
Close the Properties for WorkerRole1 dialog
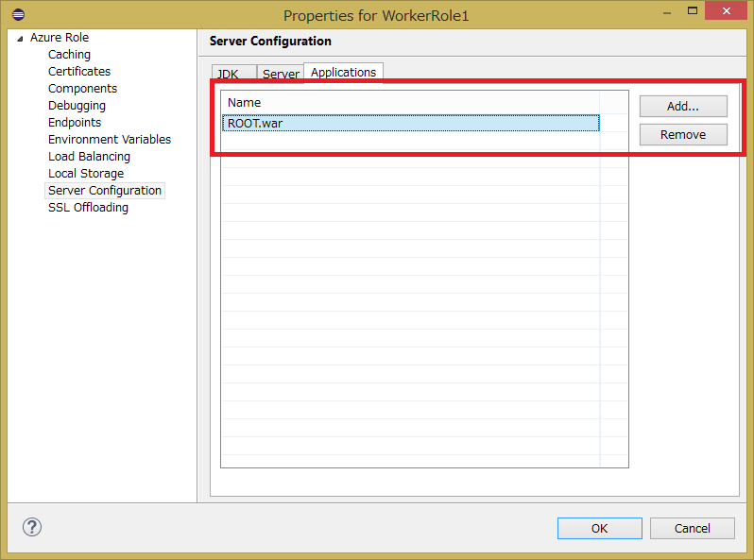(x=726, y=10)
